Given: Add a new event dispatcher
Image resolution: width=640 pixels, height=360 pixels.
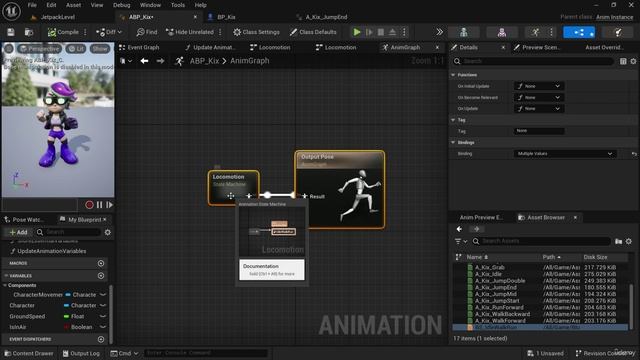Looking at the screenshot, I should coord(101,339).
